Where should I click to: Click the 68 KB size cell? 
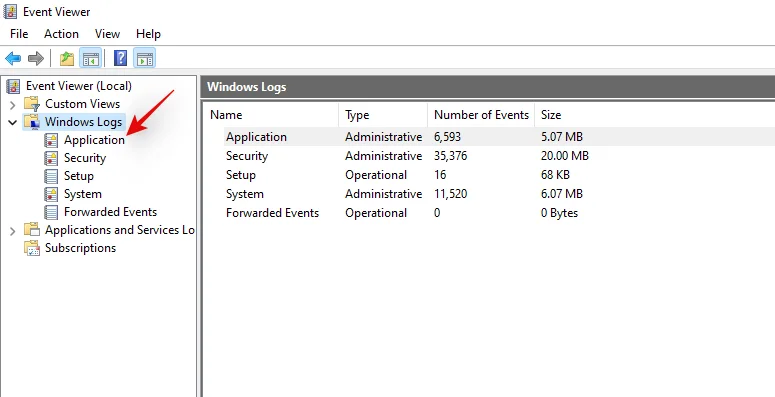tap(555, 175)
